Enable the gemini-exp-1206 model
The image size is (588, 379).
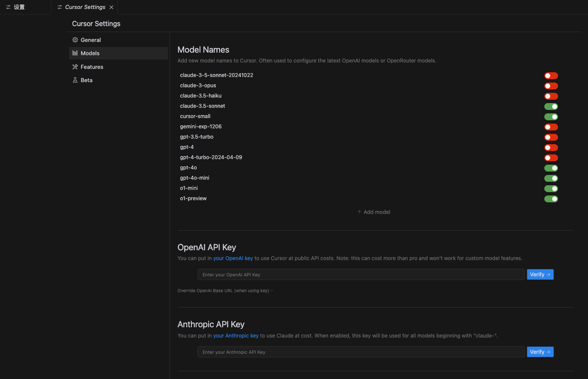tap(551, 127)
